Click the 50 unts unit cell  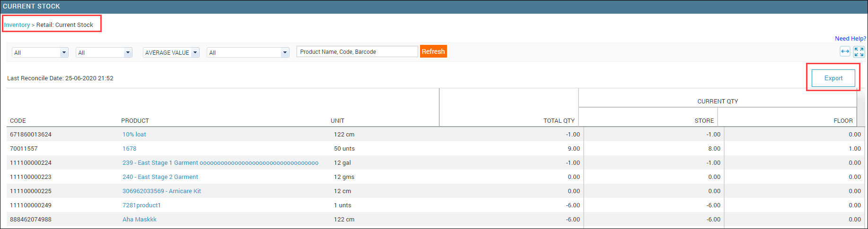click(344, 149)
